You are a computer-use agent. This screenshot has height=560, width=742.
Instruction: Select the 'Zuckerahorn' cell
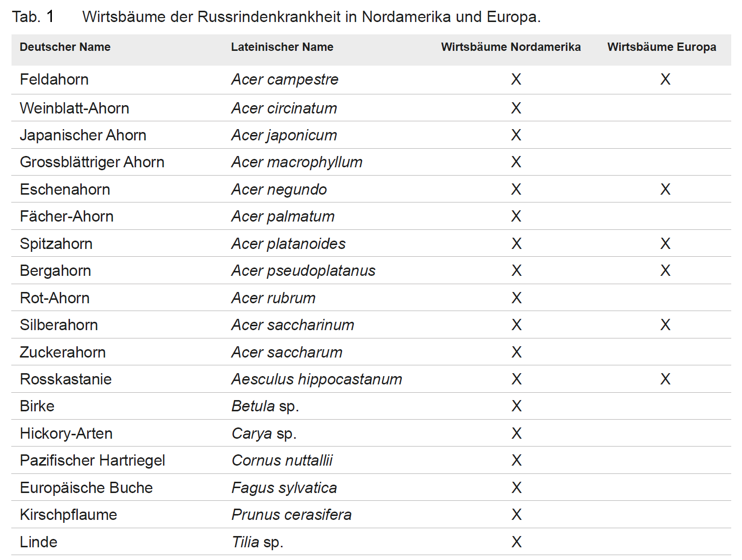click(x=63, y=352)
